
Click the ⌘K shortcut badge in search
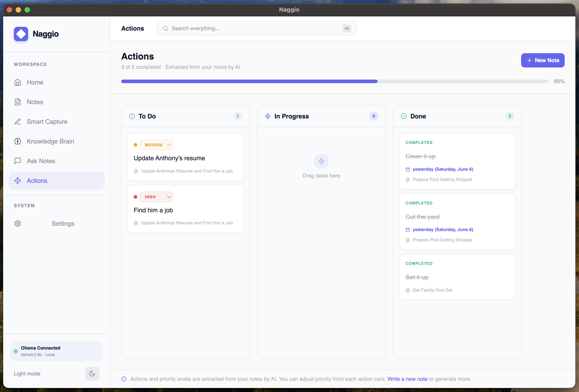(347, 28)
